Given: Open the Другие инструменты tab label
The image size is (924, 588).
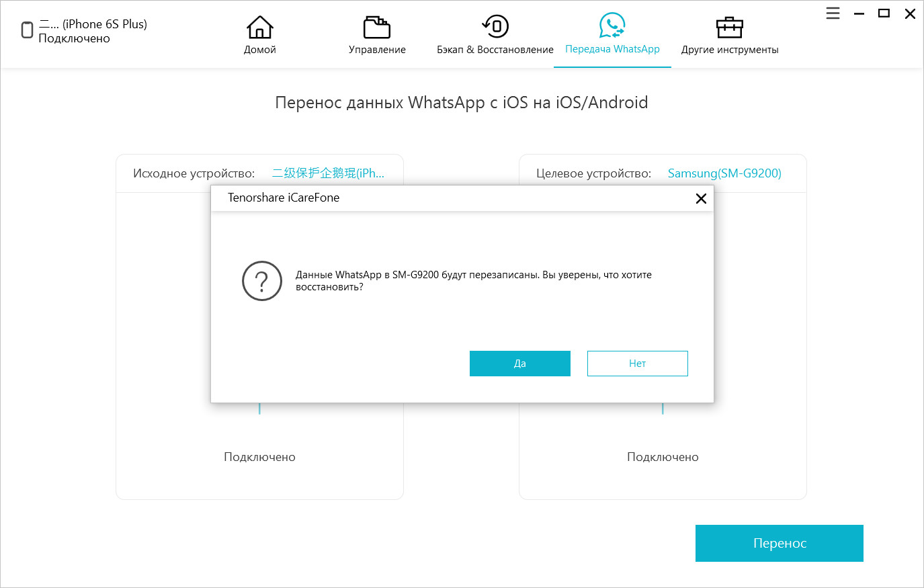Looking at the screenshot, I should click(x=730, y=50).
